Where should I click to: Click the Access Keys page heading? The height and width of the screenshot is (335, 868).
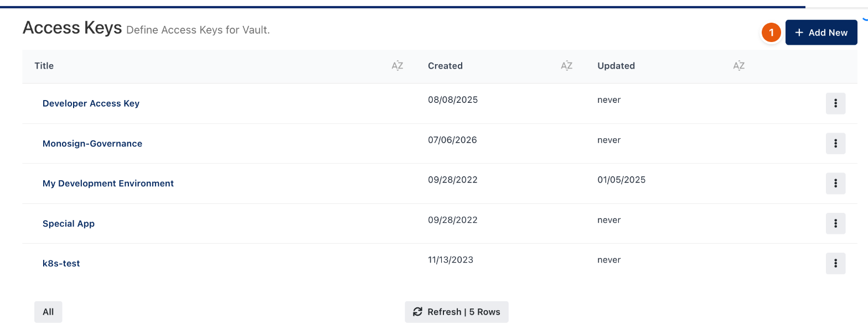tap(72, 28)
